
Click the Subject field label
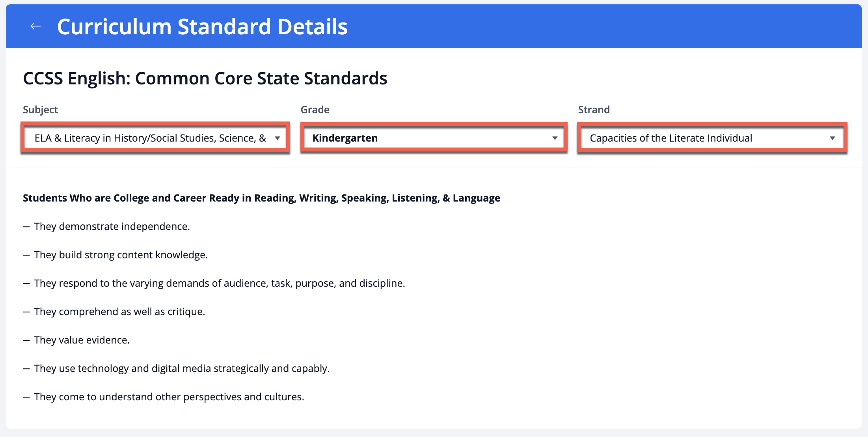[x=40, y=110]
